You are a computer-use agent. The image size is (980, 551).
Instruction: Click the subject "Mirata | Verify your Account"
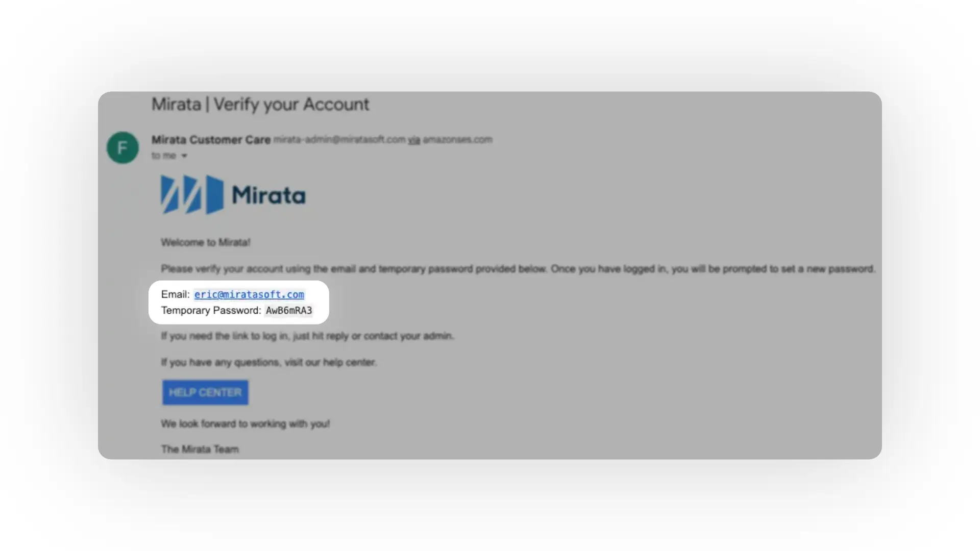(x=260, y=104)
